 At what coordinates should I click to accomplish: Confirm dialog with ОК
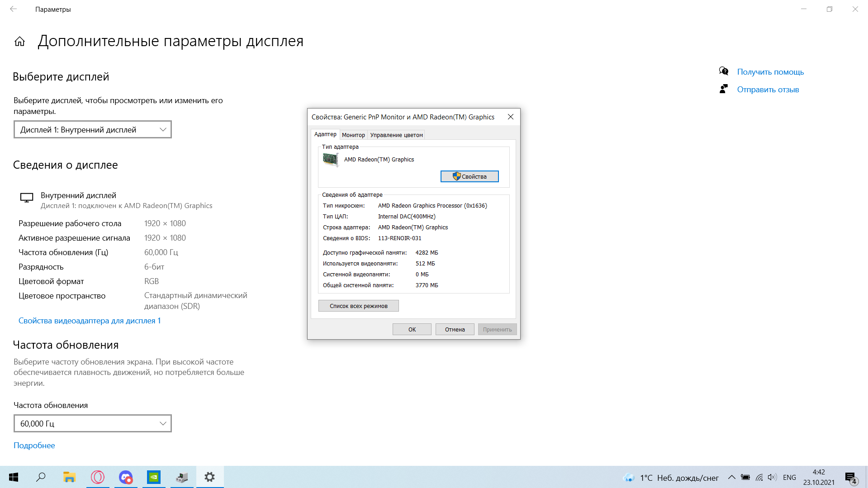click(412, 329)
